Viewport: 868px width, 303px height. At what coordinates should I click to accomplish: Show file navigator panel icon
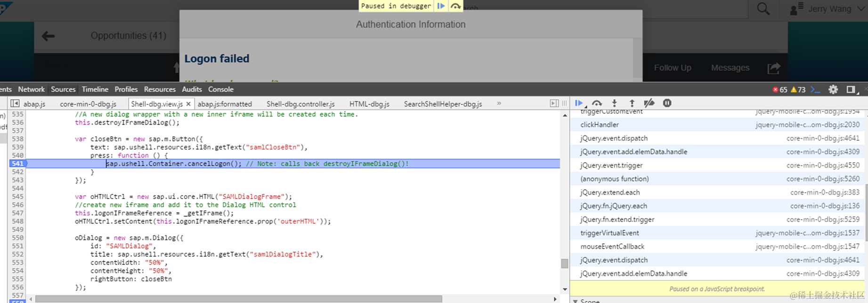point(15,104)
